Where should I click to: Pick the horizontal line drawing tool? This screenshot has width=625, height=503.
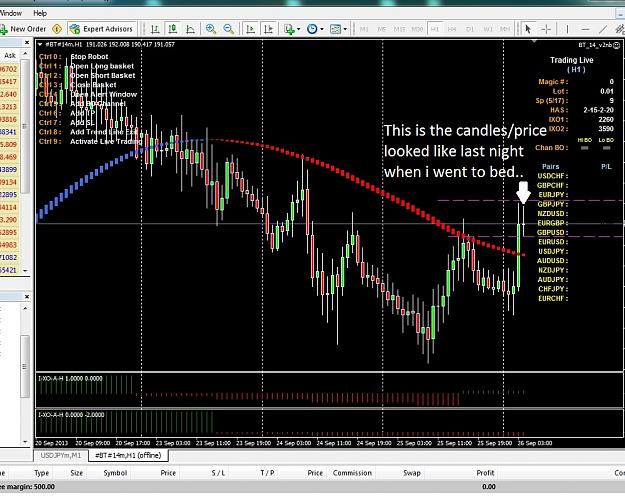585,29
